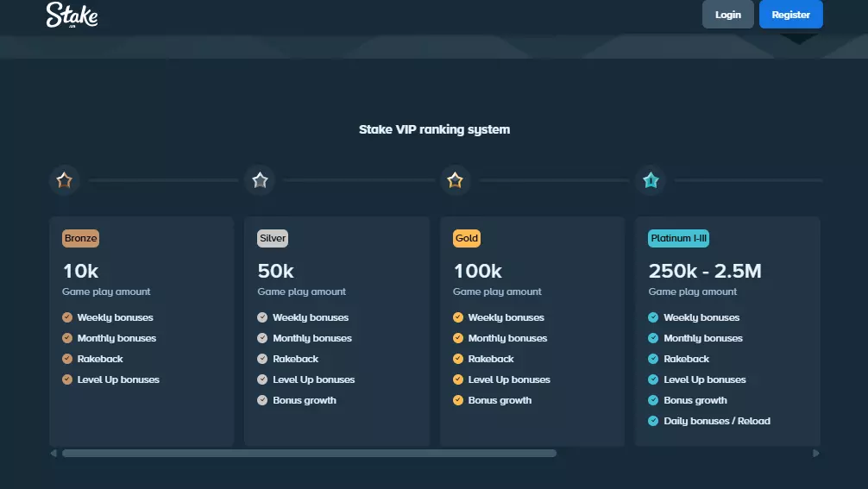Click the Bronze tier badge

pyautogui.click(x=81, y=238)
